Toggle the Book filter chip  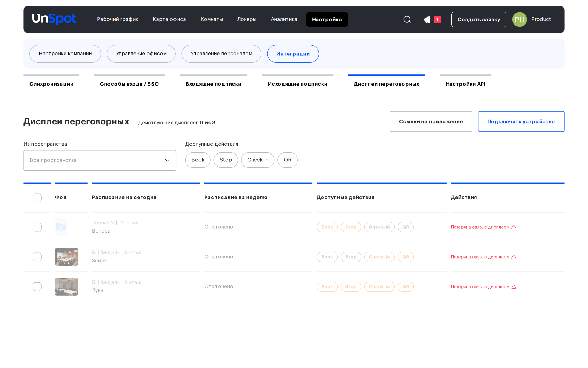point(198,160)
